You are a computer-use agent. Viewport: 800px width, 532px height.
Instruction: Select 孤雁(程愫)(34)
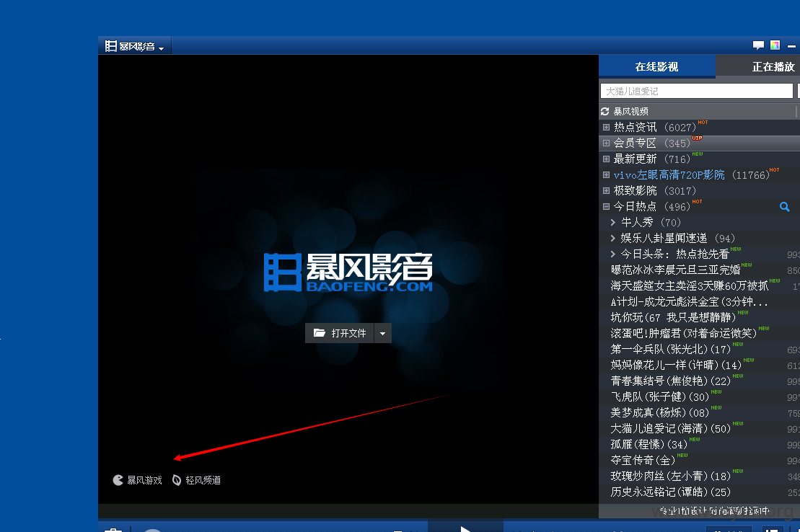[x=649, y=444]
